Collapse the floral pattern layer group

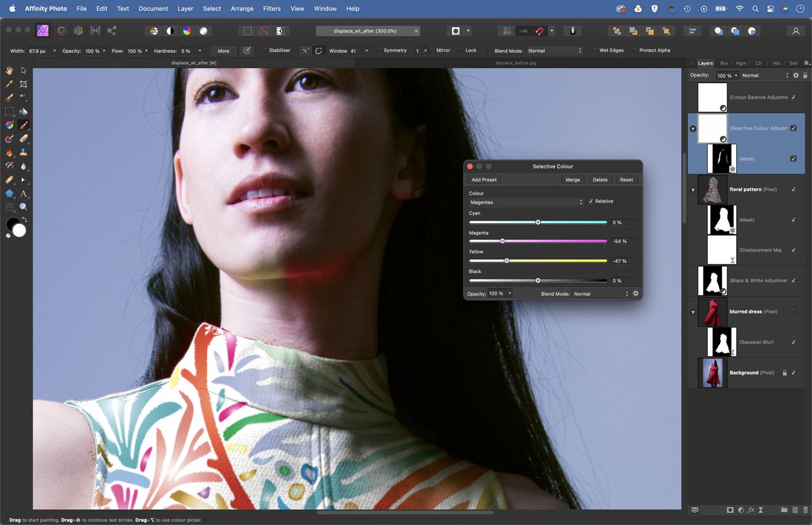point(693,189)
